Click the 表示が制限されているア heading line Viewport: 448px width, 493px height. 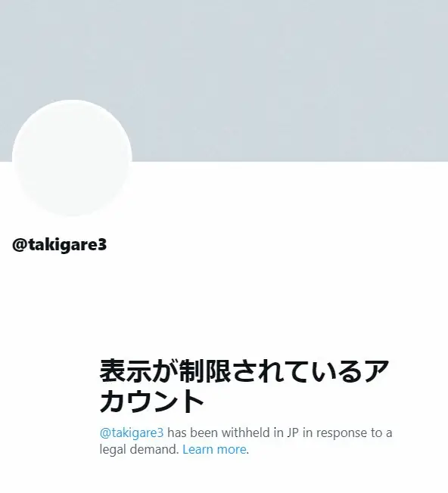pos(244,371)
